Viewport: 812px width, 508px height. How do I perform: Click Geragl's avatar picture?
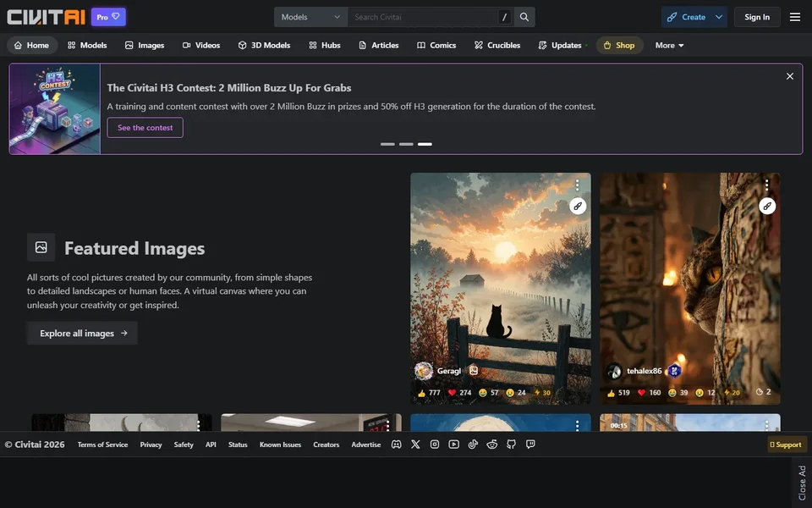click(x=424, y=371)
